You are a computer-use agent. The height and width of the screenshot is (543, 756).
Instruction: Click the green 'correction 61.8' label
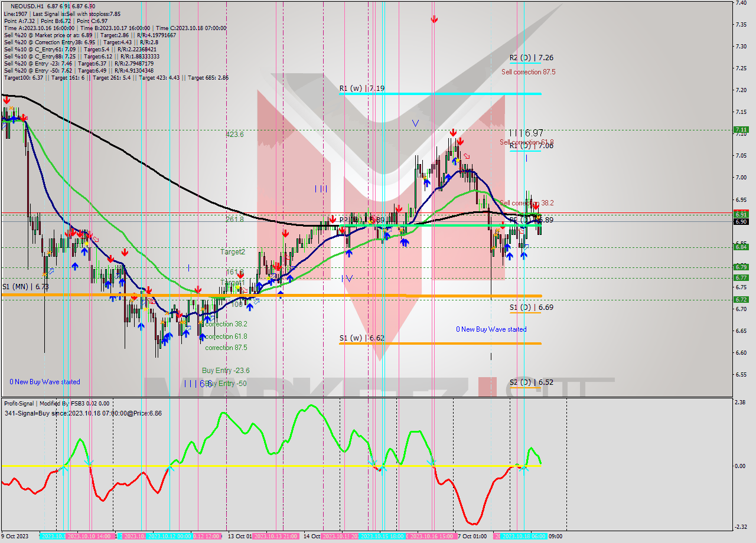click(226, 336)
